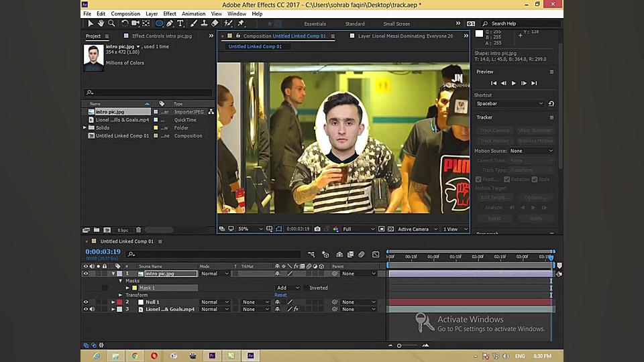Screen dimensions: 644x362
Task: Expand the Transform property group
Action: 120,295
